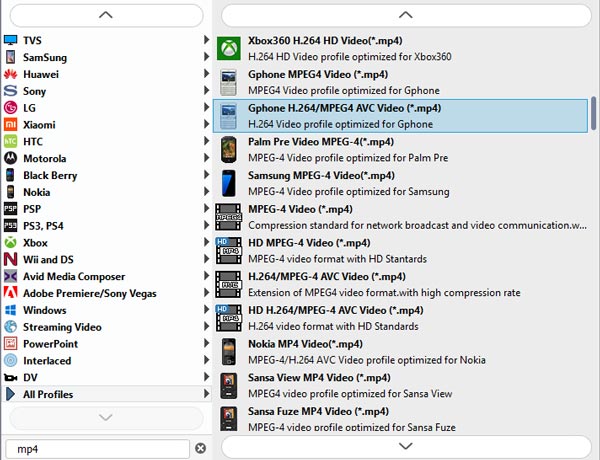This screenshot has width=600, height=460.
Task: Click the TVS monitor icon
Action: click(x=10, y=40)
